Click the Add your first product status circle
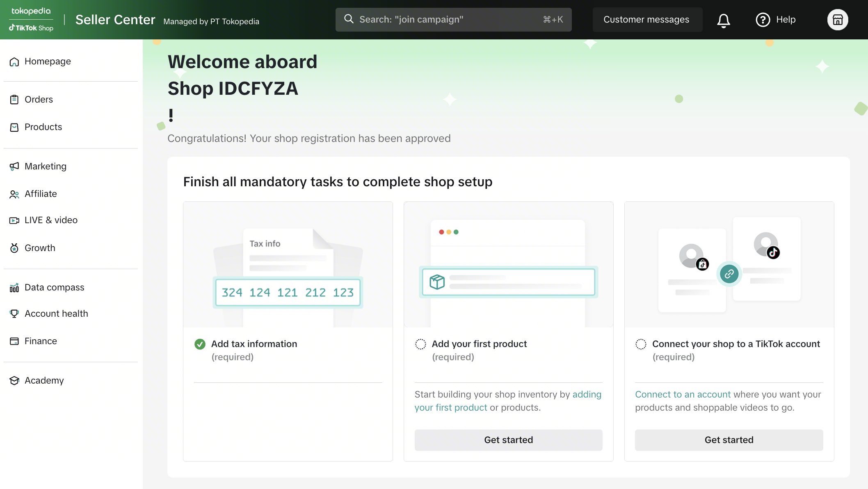 420,344
